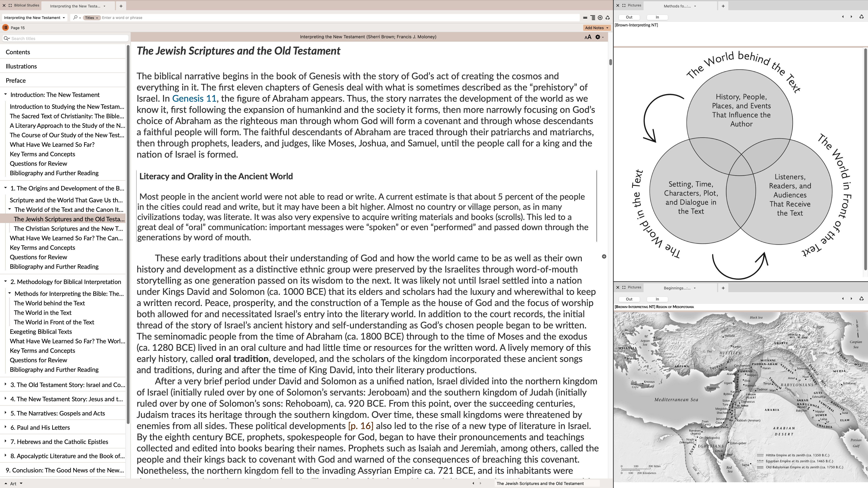
Task: Detach the Biblical Studies zone with bracket icon
Action: pyautogui.click(x=10, y=5)
